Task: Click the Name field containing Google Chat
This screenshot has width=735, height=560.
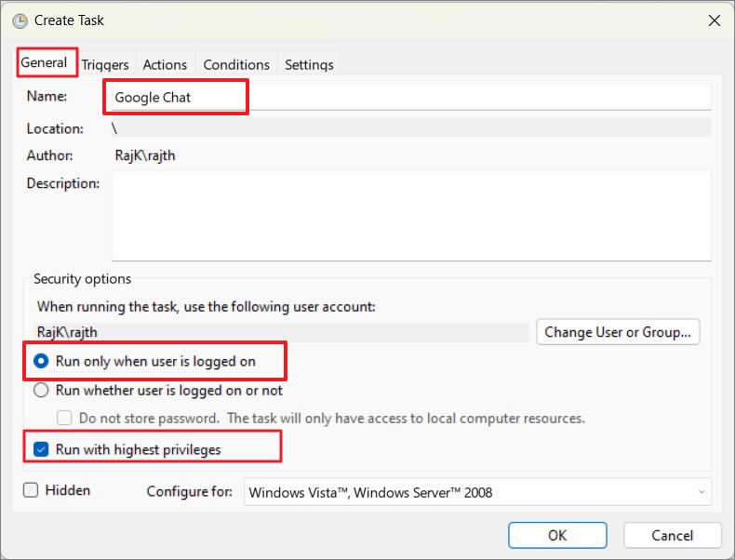Action: click(410, 97)
